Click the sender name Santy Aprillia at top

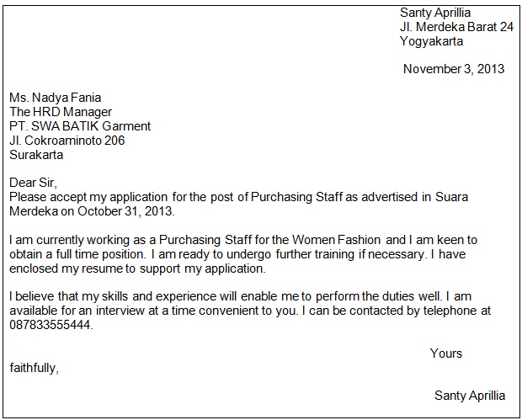(434, 13)
